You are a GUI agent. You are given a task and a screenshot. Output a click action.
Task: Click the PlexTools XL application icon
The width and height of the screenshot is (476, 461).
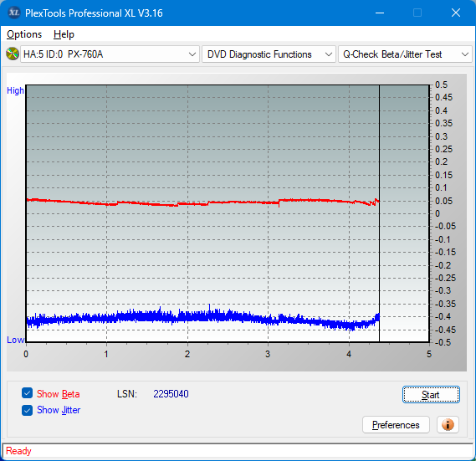pos(13,13)
